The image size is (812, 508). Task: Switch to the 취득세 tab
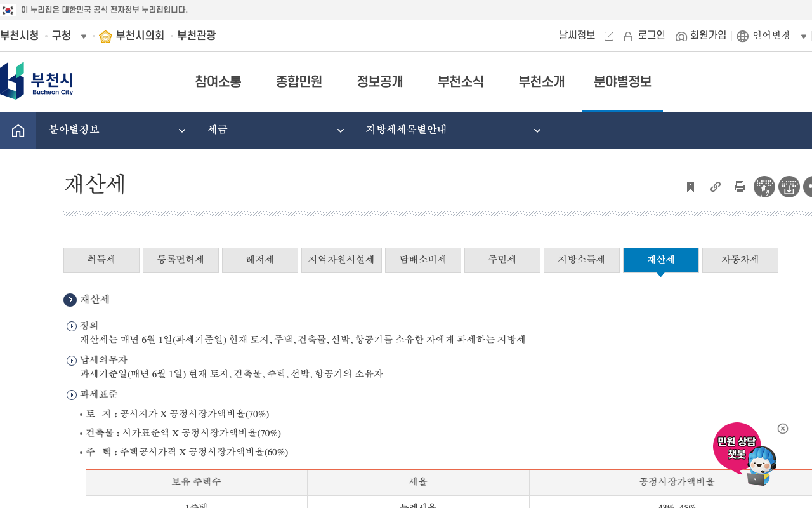(101, 260)
